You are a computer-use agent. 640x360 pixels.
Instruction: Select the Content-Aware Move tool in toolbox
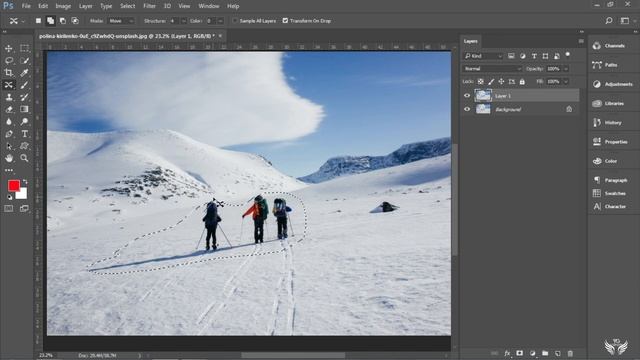click(9, 85)
